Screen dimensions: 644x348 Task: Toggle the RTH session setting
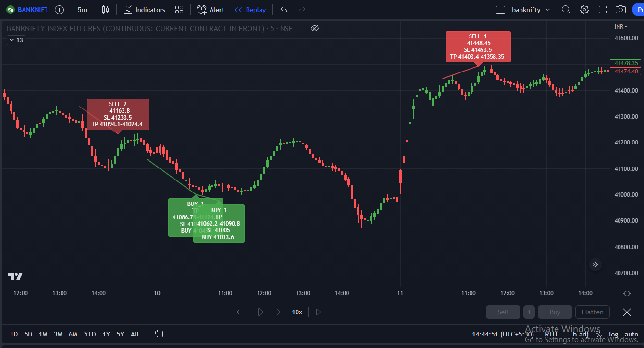click(551, 334)
